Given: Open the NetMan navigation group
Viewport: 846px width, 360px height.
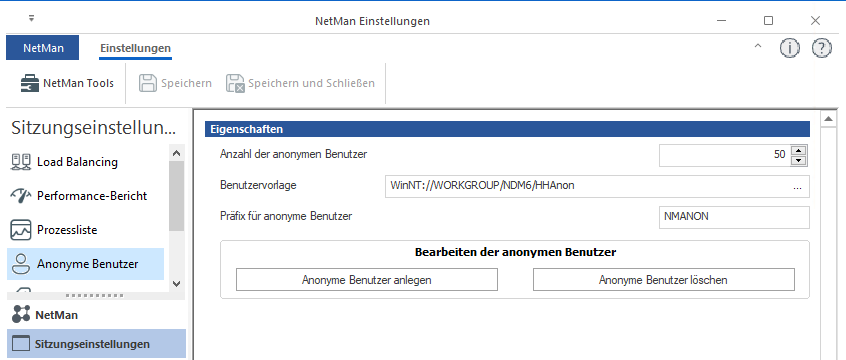Looking at the screenshot, I should coord(96,314).
